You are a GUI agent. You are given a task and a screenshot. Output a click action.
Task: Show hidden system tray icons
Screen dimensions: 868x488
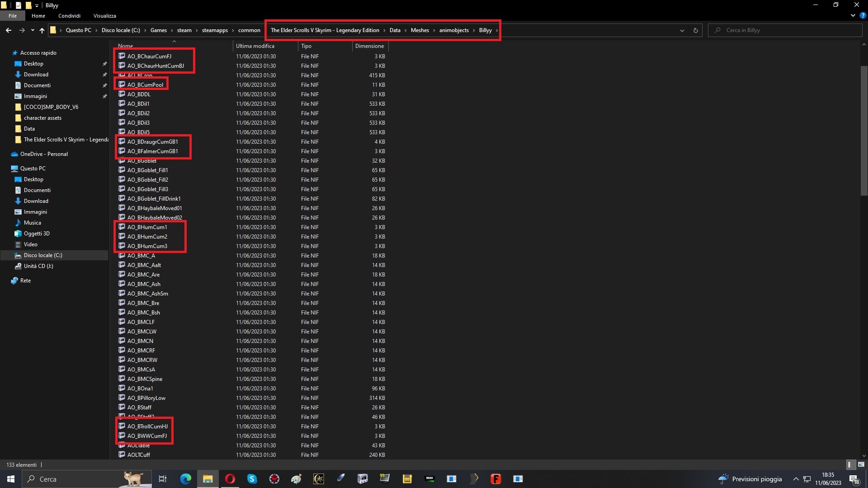(x=796, y=479)
